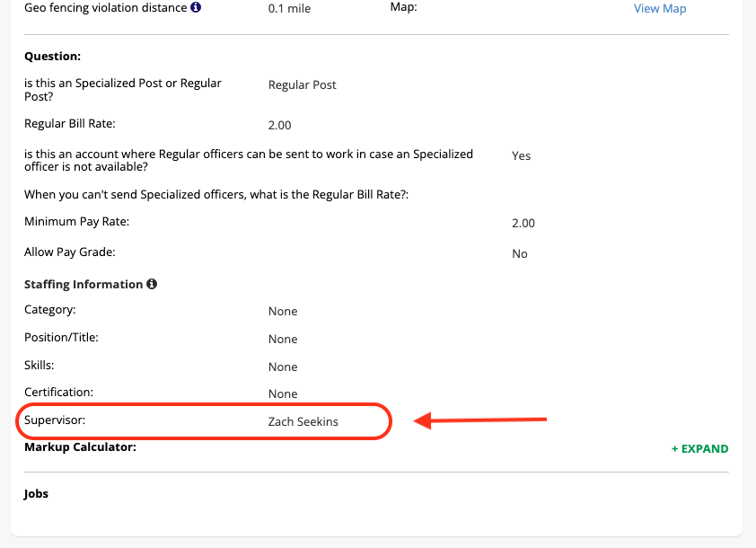Click the Jobs section heading
The image size is (756, 548).
tap(37, 493)
